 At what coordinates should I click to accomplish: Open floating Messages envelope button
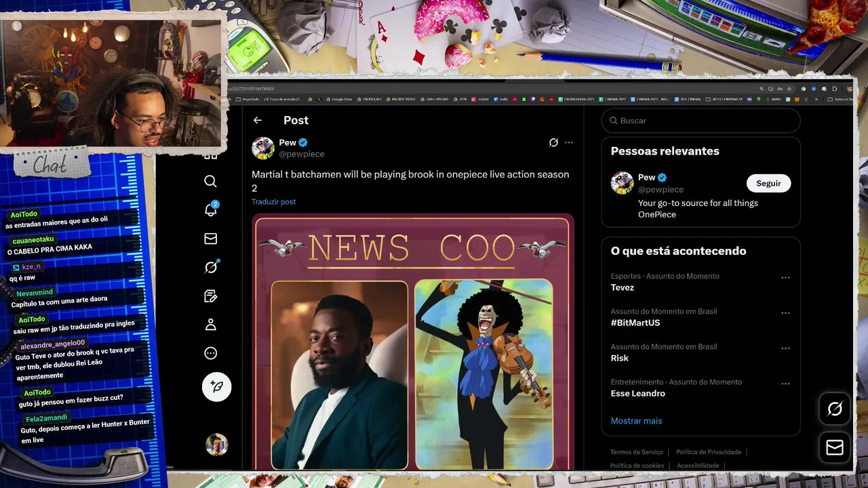835,448
